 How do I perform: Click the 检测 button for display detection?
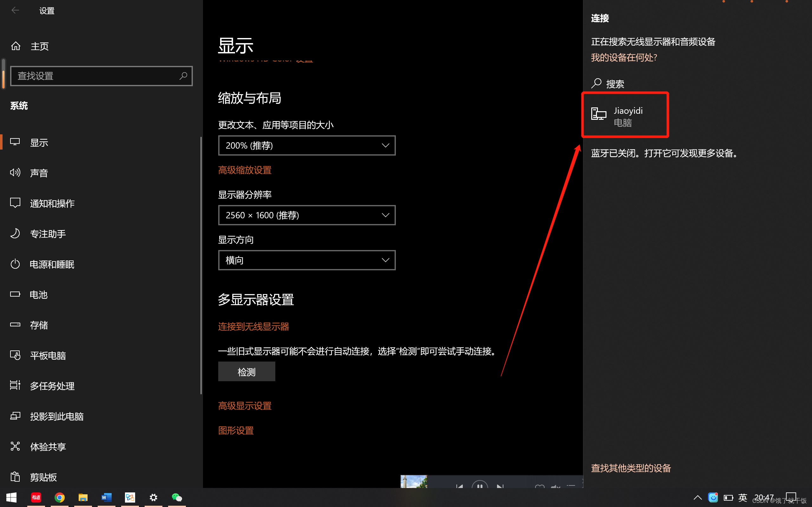(x=246, y=371)
